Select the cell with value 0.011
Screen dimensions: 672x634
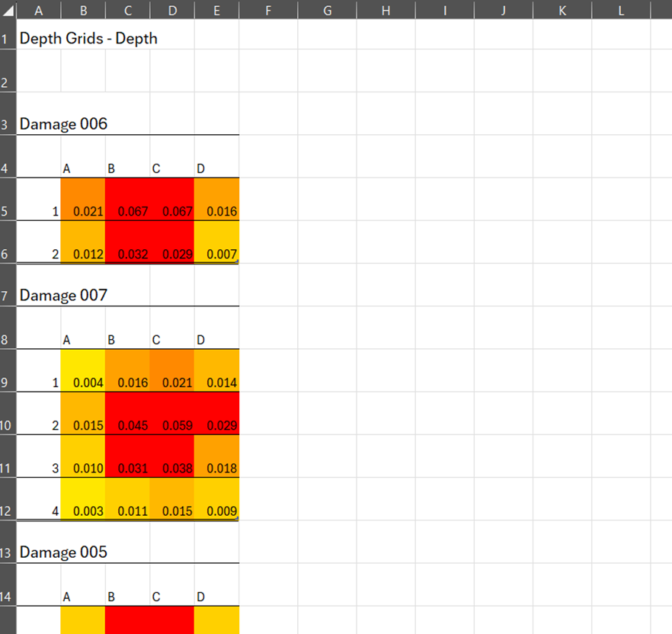pyautogui.click(x=128, y=499)
